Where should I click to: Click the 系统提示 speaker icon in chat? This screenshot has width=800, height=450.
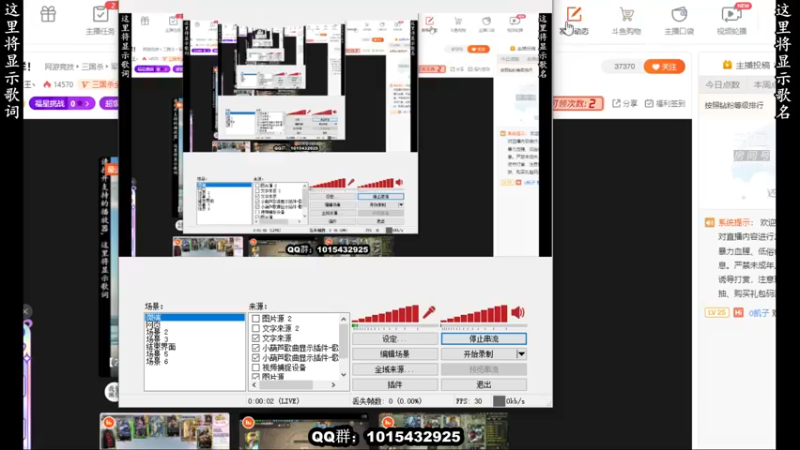click(710, 222)
